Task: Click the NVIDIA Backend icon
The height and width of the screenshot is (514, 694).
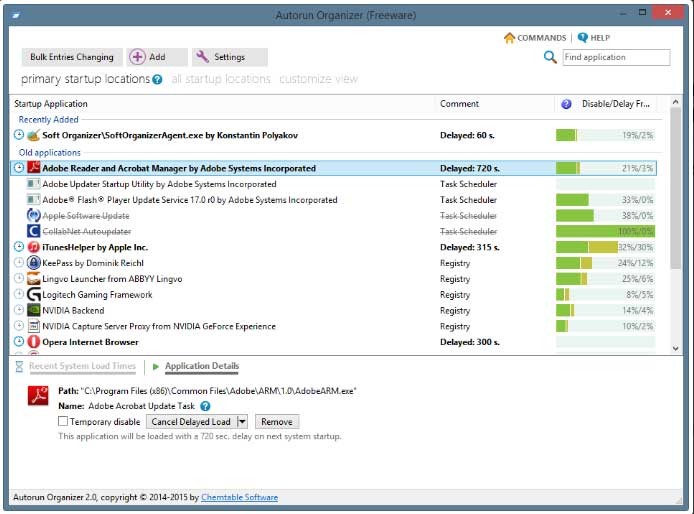Action: tap(34, 311)
